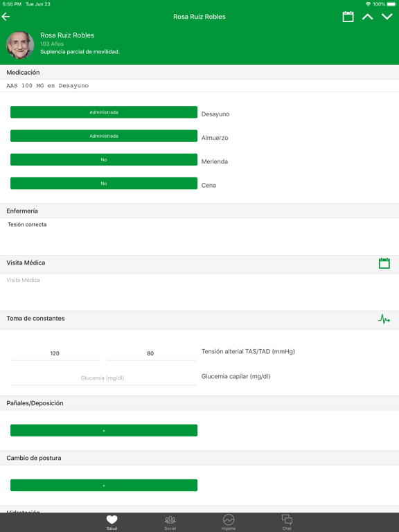The width and height of the screenshot is (399, 532).
Task: Go to next resident with down chevron
Action: [x=387, y=17]
